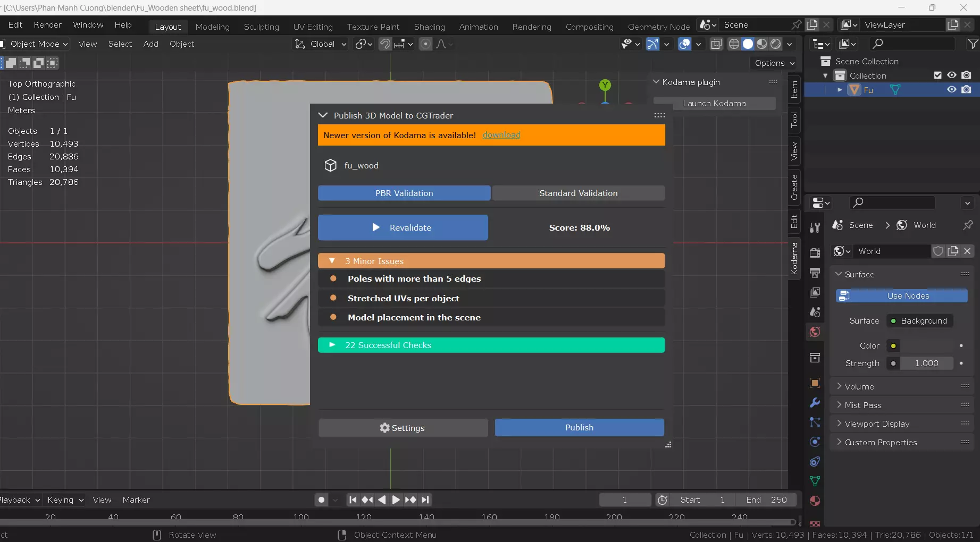This screenshot has height=542, width=980.
Task: Click the Publish button
Action: point(580,427)
